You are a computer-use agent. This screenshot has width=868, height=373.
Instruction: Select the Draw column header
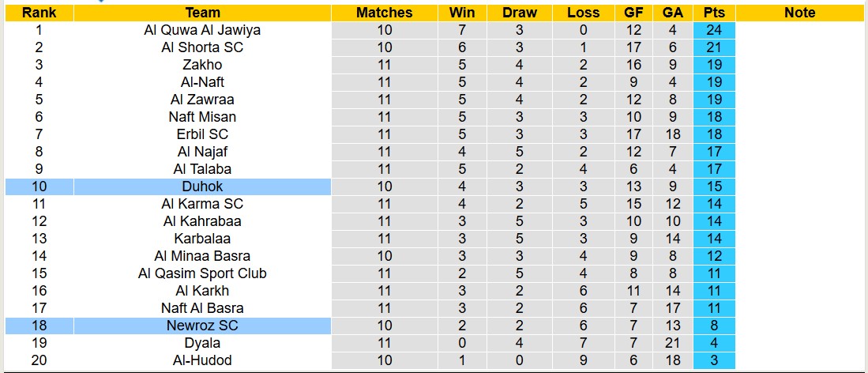519,13
